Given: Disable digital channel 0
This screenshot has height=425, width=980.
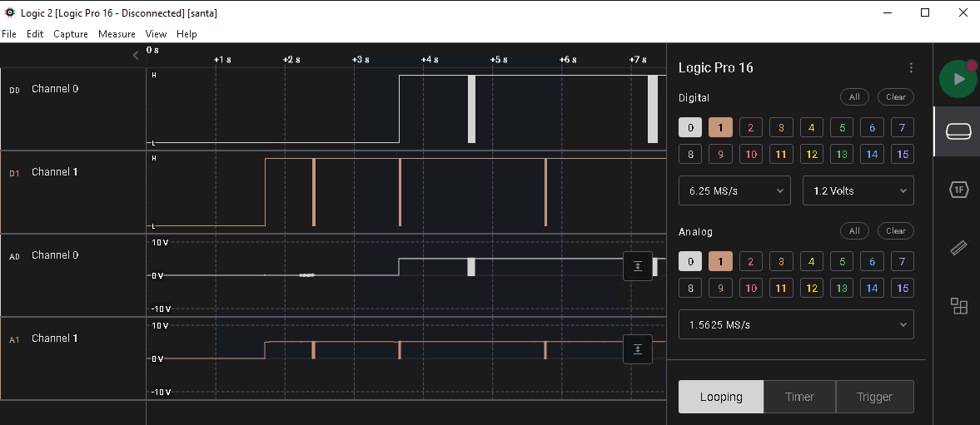Looking at the screenshot, I should coord(689,127).
